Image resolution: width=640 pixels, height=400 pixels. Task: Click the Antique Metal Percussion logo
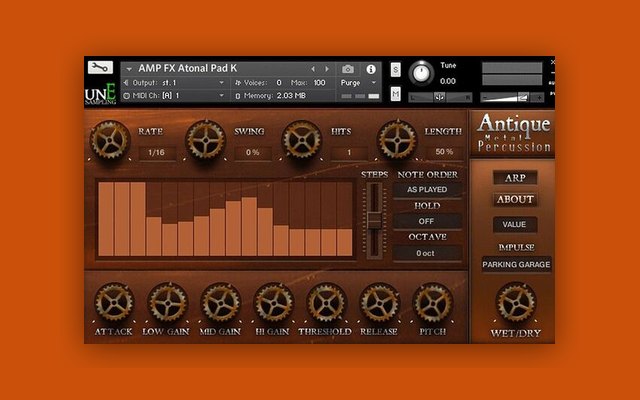(513, 133)
